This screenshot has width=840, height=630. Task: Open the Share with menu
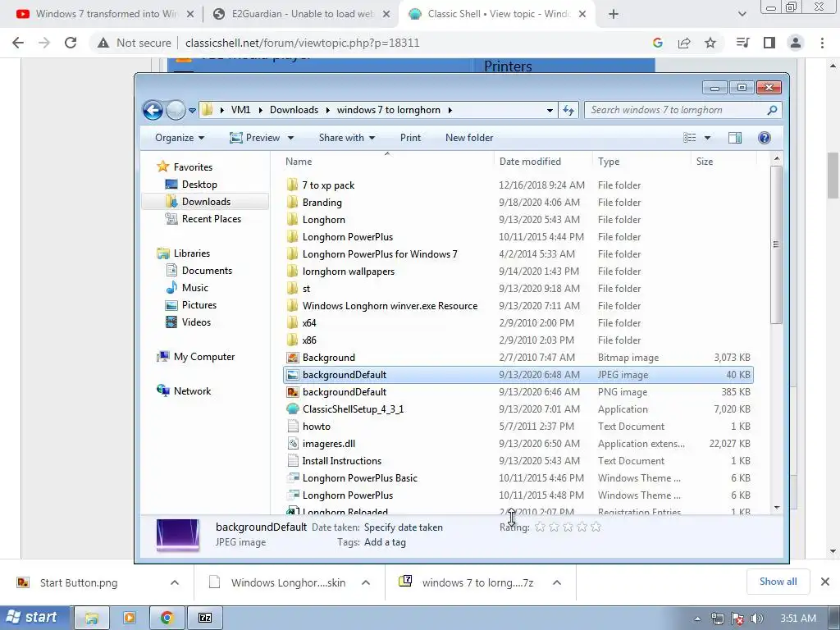pyautogui.click(x=347, y=138)
